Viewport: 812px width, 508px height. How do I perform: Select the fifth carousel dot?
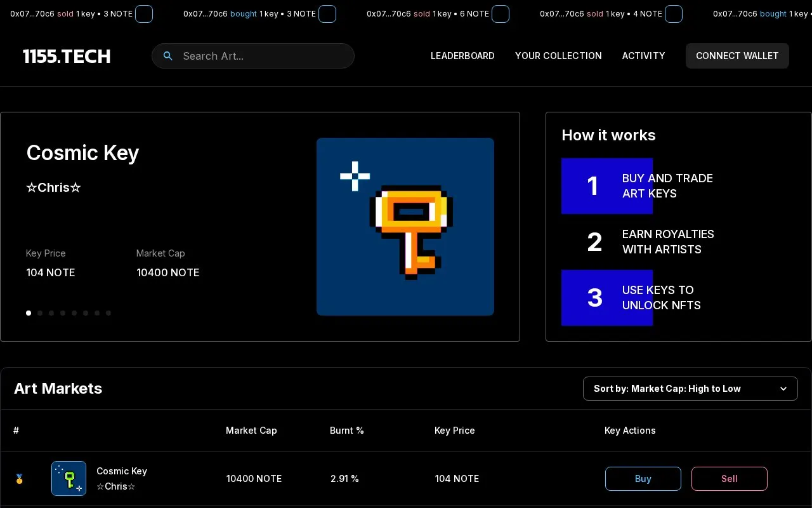tap(74, 313)
